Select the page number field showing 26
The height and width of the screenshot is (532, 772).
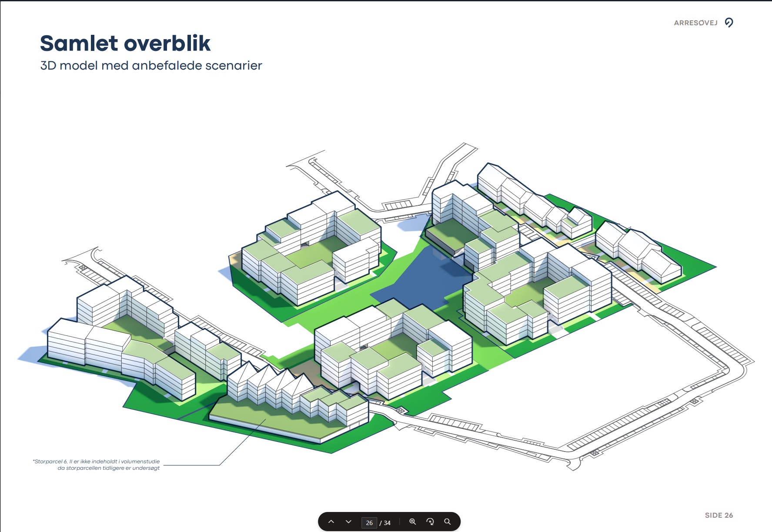click(x=369, y=522)
